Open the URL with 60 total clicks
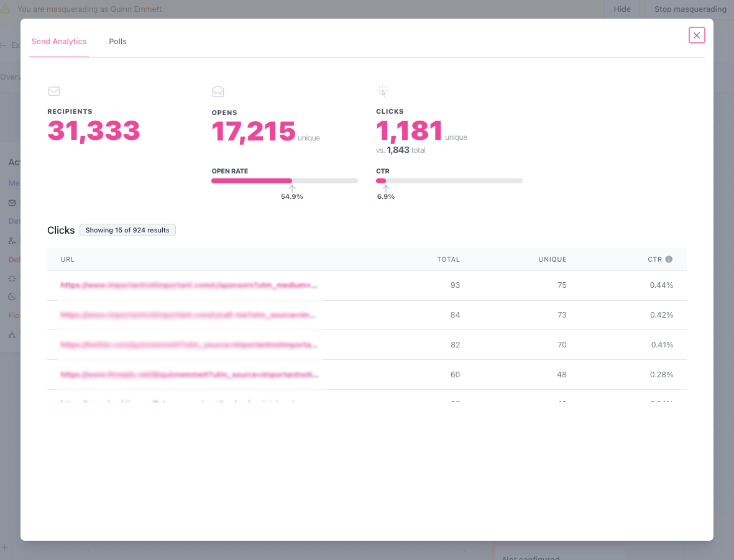The height and width of the screenshot is (560, 734). pyautogui.click(x=190, y=375)
